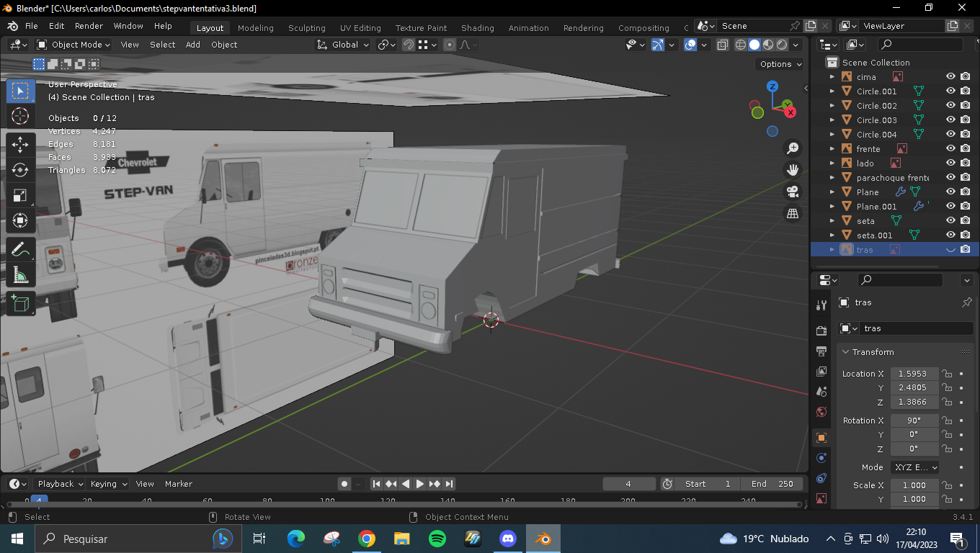
Task: Open Global transform orientation dropdown
Action: point(343,45)
